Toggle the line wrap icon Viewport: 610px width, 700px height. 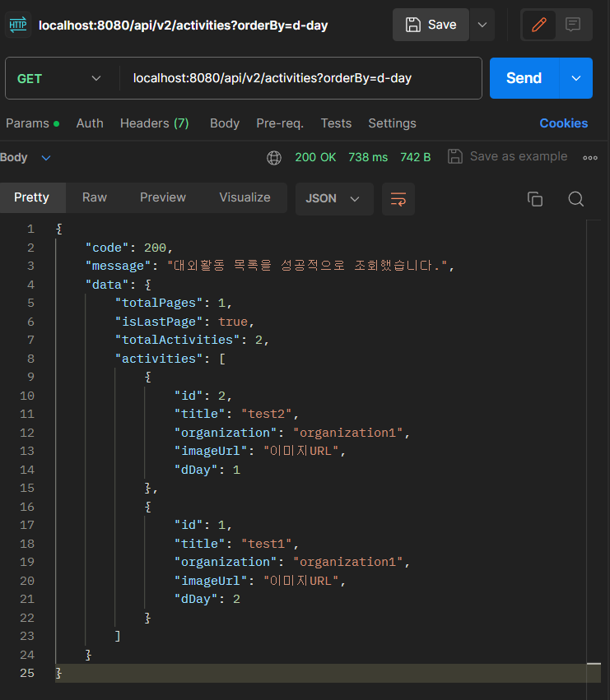398,199
